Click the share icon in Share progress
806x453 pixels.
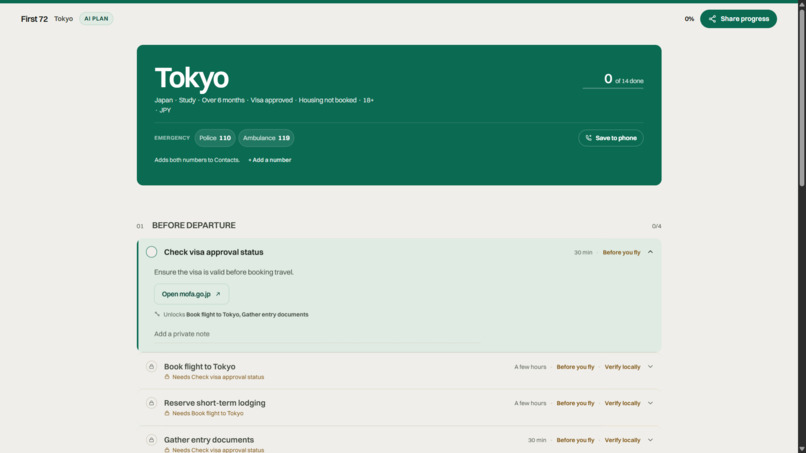[712, 19]
